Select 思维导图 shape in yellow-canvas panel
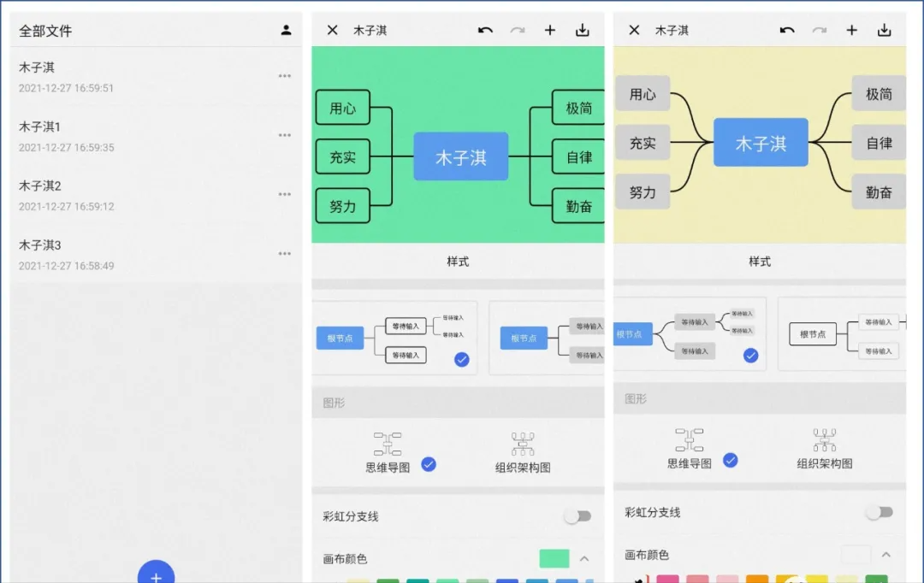 point(690,449)
